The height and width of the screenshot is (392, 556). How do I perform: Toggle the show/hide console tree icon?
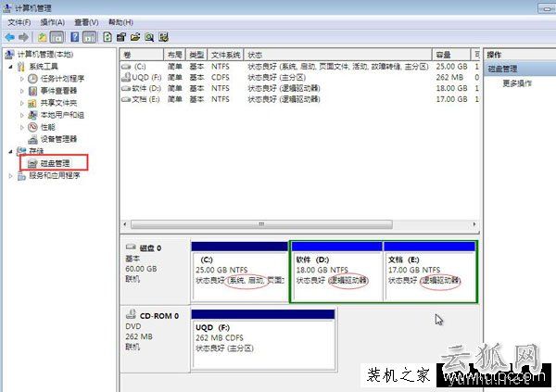point(57,37)
